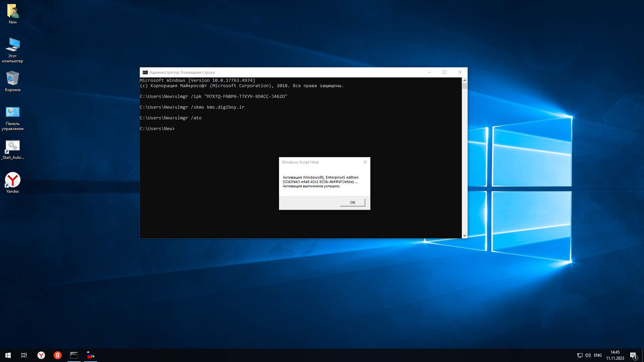The height and width of the screenshot is (362, 644).
Task: Switch ENG input language indicator
Action: [x=598, y=355]
